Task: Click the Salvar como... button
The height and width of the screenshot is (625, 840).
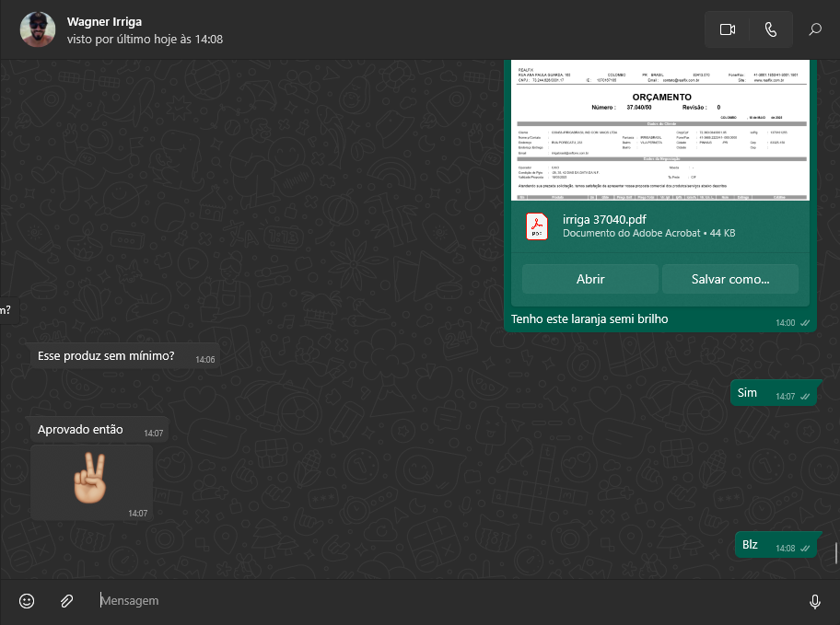Action: [729, 279]
